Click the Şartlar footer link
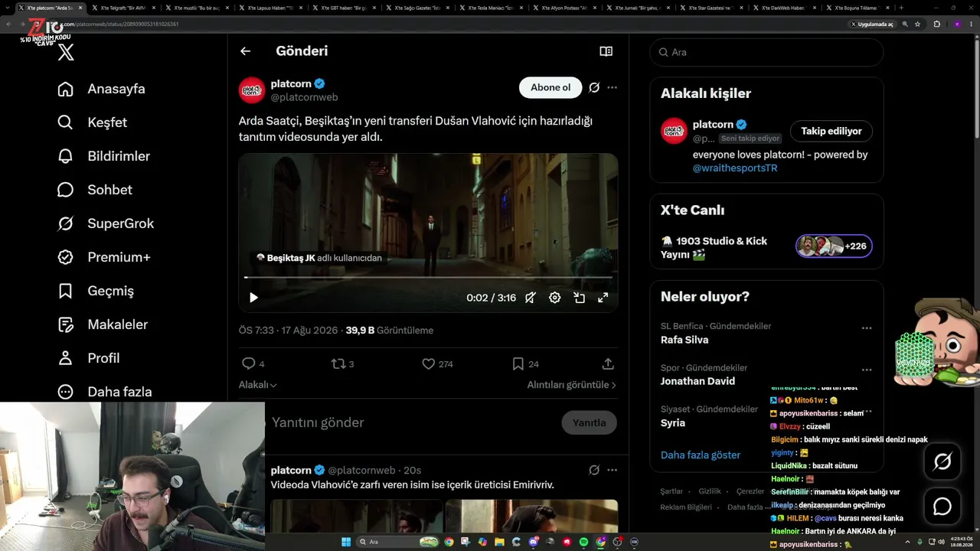Image resolution: width=980 pixels, height=551 pixels. coord(671,491)
